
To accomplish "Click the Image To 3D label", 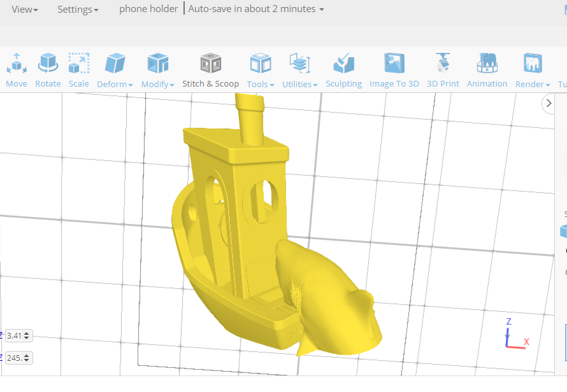I will pyautogui.click(x=394, y=84).
